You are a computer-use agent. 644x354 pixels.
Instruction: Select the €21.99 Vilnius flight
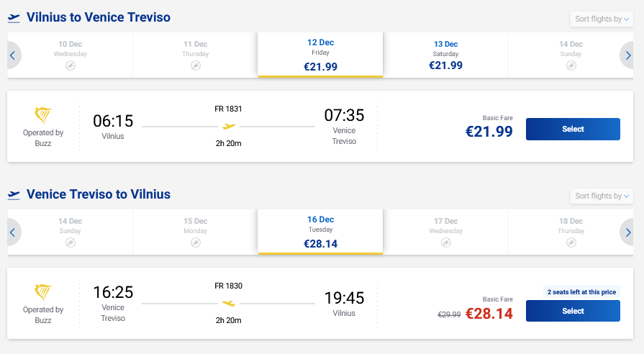(x=573, y=129)
